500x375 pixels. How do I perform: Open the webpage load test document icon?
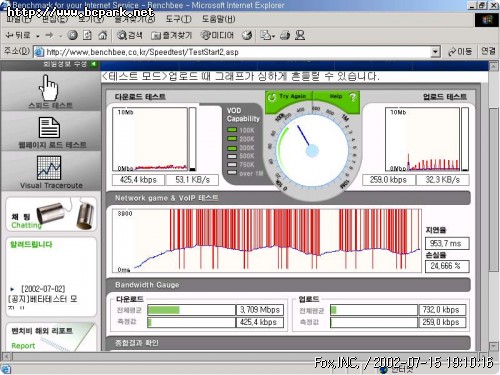[x=49, y=127]
